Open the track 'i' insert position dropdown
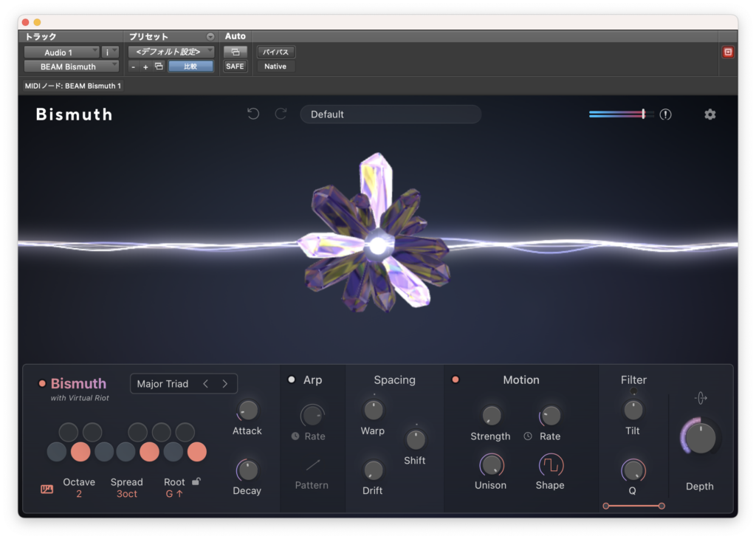756x539 pixels. (x=110, y=52)
